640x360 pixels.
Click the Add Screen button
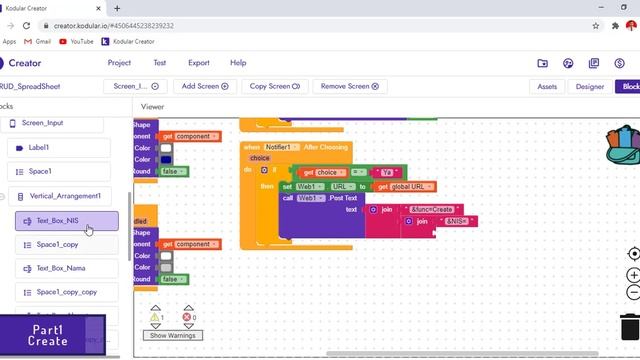pos(205,87)
